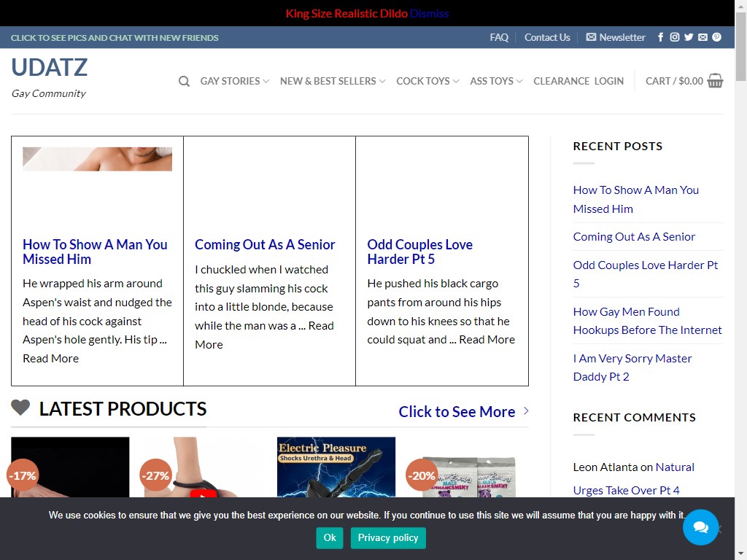Viewport: 747px width, 560px height.
Task: Dismiss the King Size banner notice
Action: coord(429,13)
